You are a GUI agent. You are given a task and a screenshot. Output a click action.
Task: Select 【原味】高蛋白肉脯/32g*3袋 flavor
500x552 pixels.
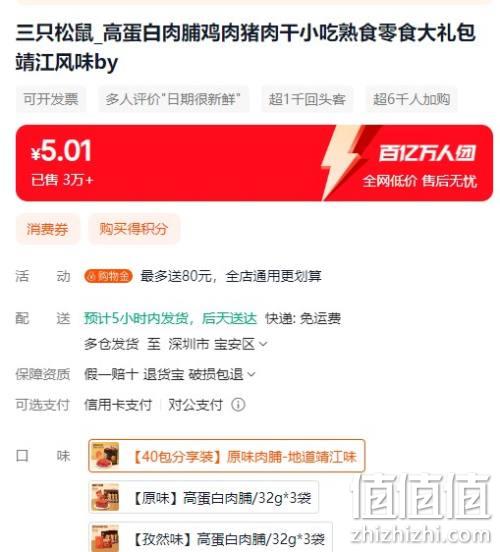click(x=203, y=497)
